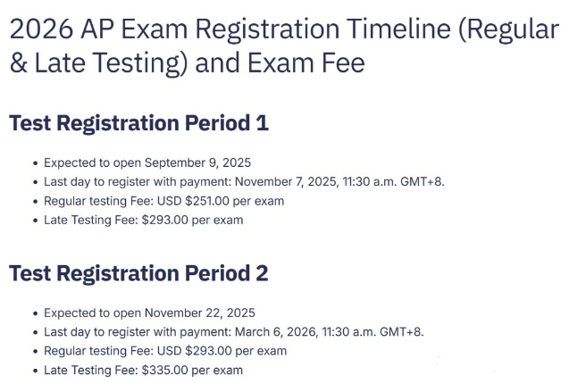
Task: Click the "Test Registration Period 1" heading
Action: coord(138,123)
